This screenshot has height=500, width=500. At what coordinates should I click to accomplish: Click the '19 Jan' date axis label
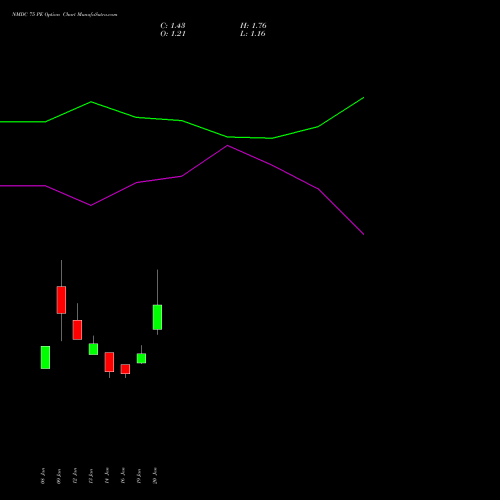(x=139, y=476)
